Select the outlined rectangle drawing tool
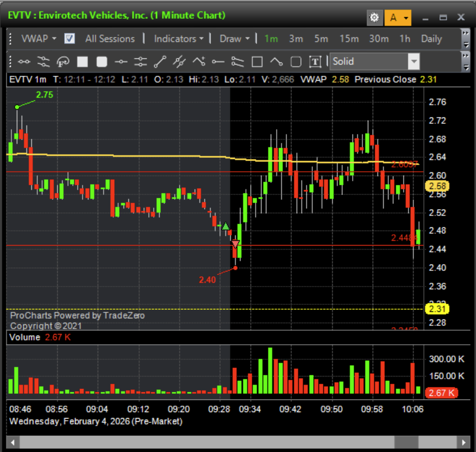476x452 pixels. [257, 61]
